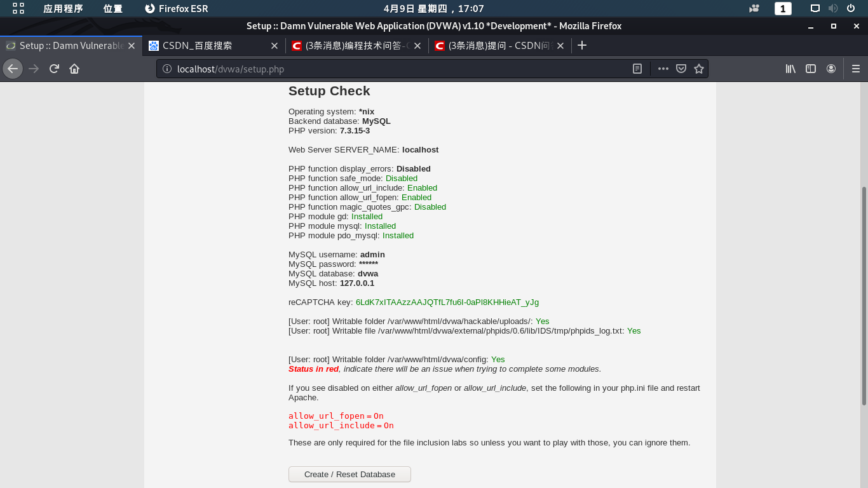
Task: Open Firefox account icon
Action: pyautogui.click(x=831, y=69)
